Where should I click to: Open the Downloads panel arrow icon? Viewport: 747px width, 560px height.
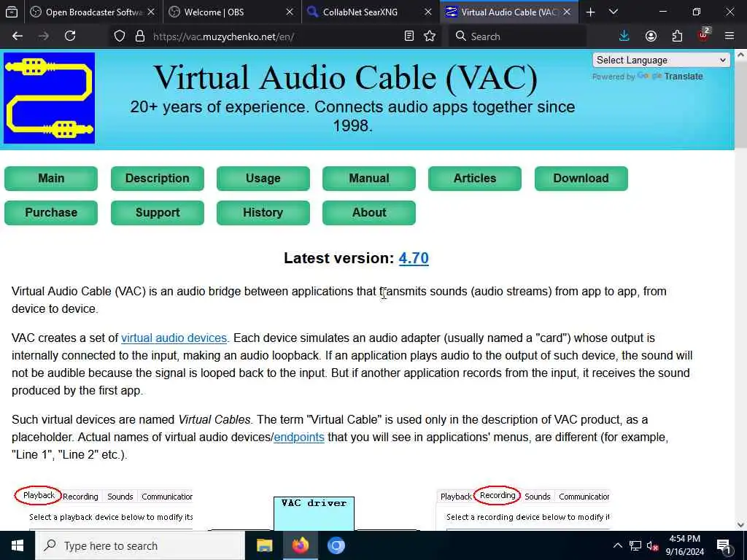[624, 36]
